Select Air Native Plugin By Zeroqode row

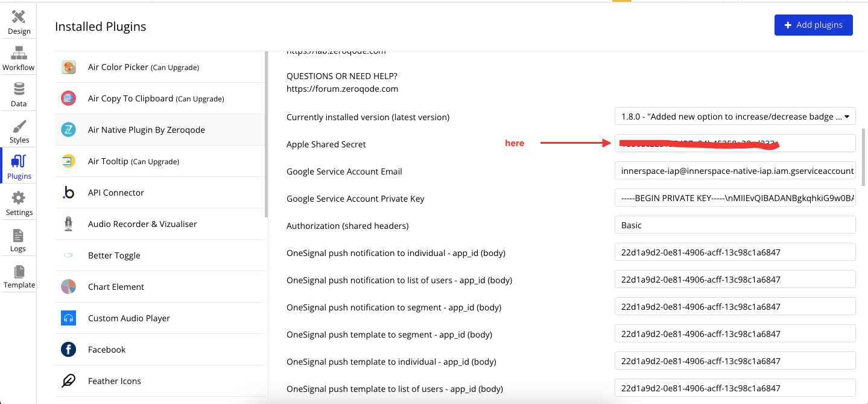click(x=160, y=130)
